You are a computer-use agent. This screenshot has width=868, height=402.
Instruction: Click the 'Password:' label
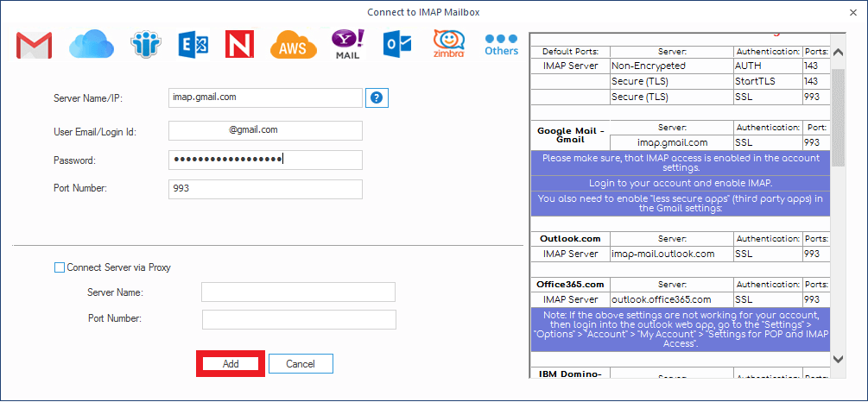[x=75, y=161]
